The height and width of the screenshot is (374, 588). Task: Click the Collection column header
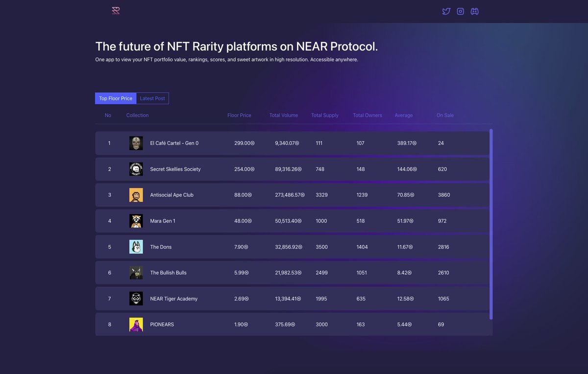pos(138,116)
